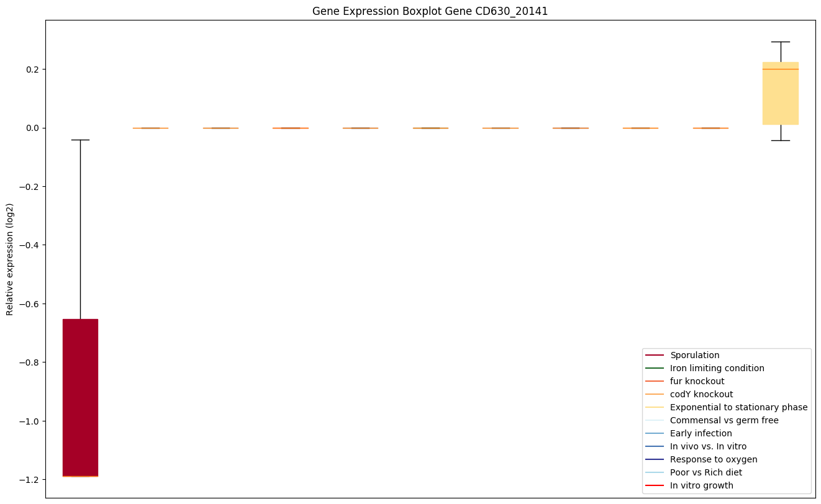The image size is (821, 504).
Task: Select the "Iron limiting condition" legend text
Action: pos(717,368)
